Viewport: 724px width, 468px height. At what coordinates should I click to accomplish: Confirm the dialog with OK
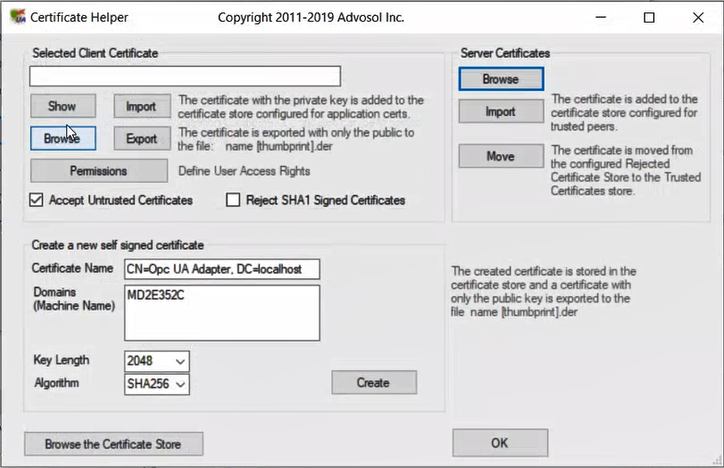tap(499, 442)
